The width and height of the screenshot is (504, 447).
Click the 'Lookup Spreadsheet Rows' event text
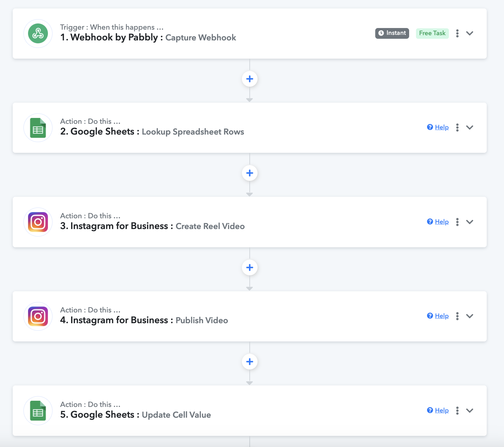point(193,132)
